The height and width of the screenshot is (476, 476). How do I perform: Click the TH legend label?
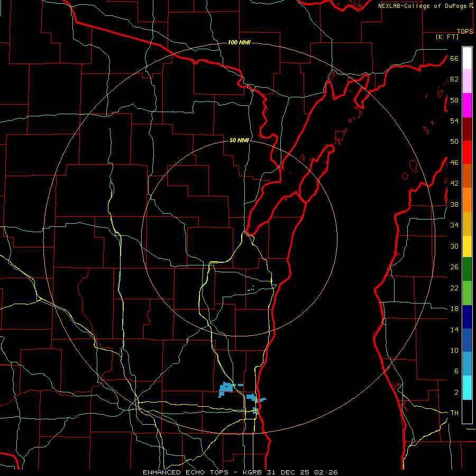coord(454,413)
